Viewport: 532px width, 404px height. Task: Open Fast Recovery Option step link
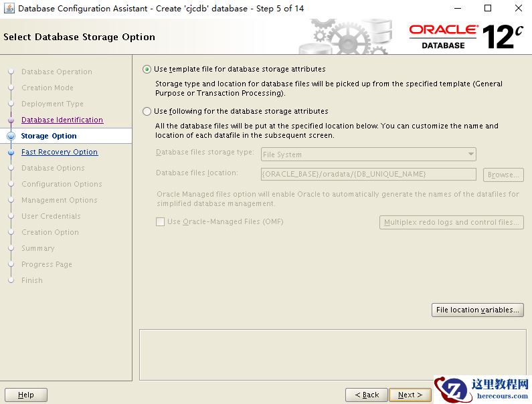(60, 152)
